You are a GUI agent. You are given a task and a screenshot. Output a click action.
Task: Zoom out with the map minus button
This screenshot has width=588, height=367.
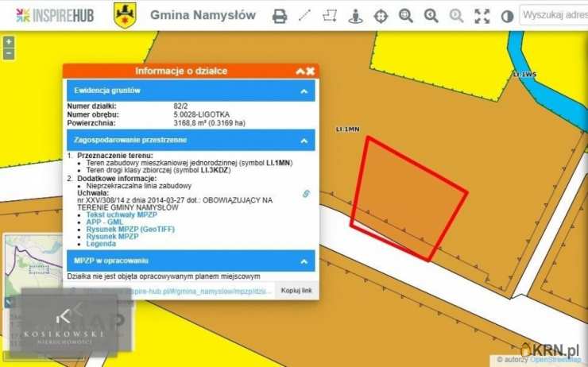(x=9, y=53)
